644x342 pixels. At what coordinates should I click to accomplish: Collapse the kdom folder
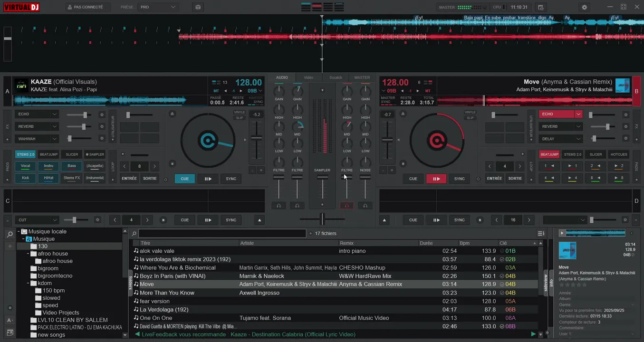tap(29, 283)
